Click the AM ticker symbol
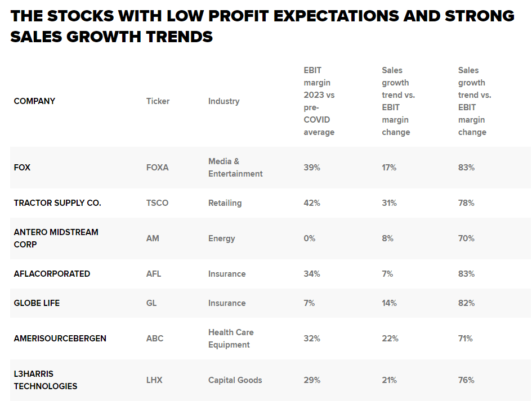The height and width of the screenshot is (401, 532). pyautogui.click(x=153, y=238)
